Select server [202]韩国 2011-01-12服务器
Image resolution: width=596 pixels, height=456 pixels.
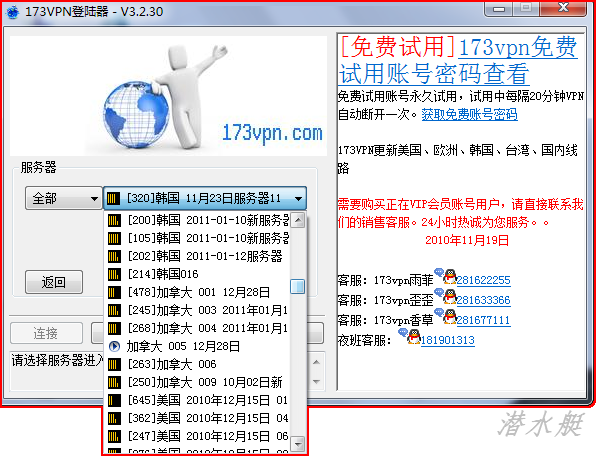click(x=198, y=256)
